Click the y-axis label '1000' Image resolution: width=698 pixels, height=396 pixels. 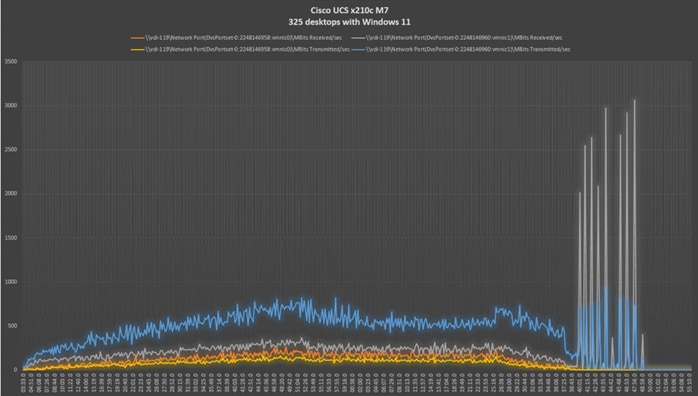pos(12,282)
